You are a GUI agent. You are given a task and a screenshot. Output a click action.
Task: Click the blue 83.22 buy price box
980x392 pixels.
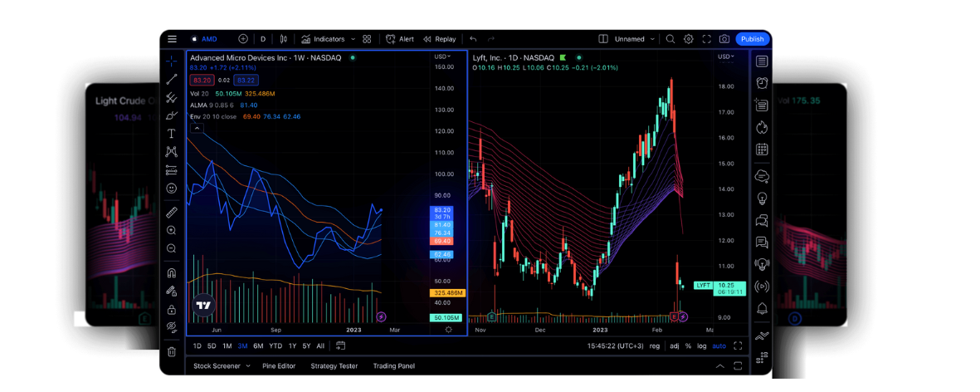point(246,80)
